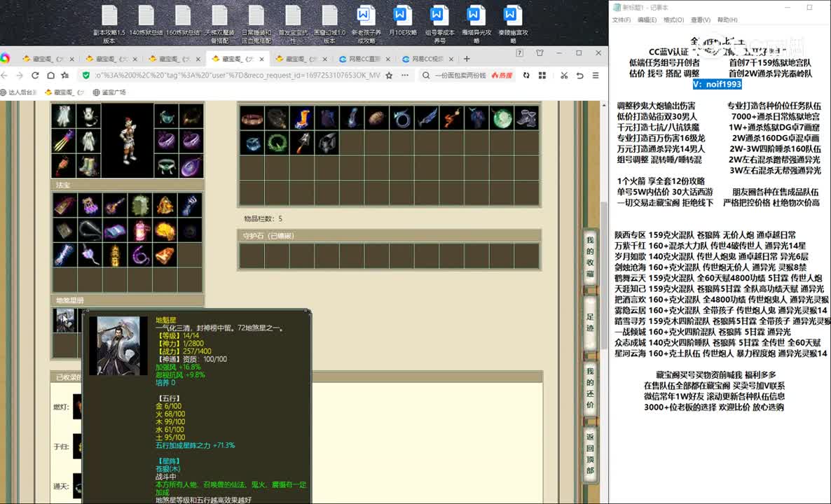Screen dimensions: 831x504
Task: Select the green wreath inventory item
Action: [x=277, y=143]
